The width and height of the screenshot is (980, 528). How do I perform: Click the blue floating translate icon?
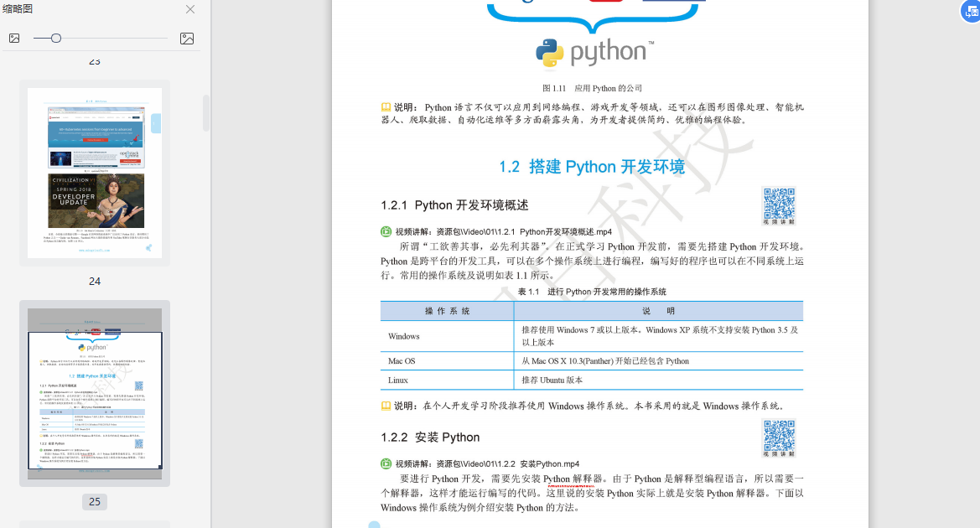(972, 11)
